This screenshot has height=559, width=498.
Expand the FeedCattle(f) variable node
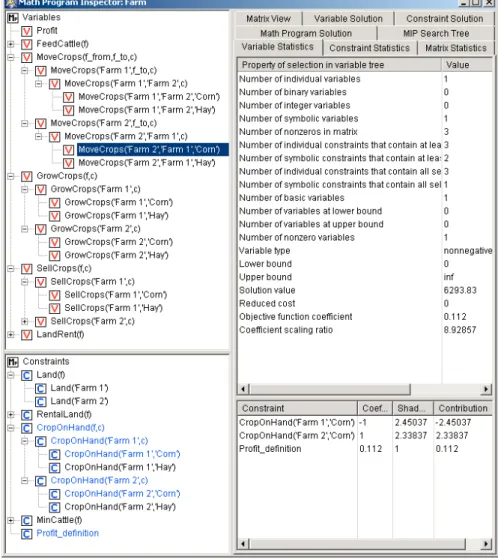pyautogui.click(x=11, y=44)
